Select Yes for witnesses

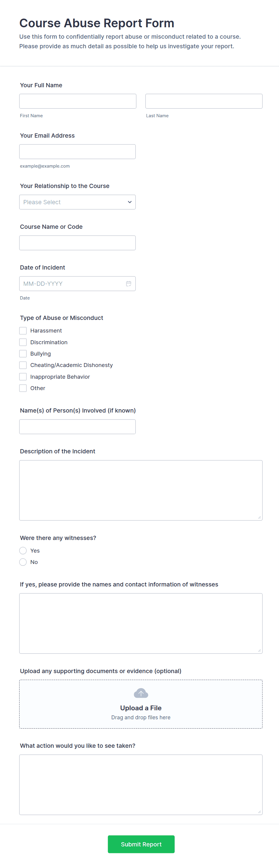pyautogui.click(x=23, y=550)
